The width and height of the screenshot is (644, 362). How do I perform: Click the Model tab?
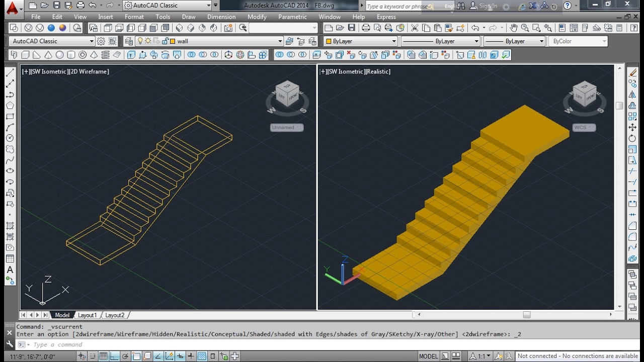[x=62, y=315]
